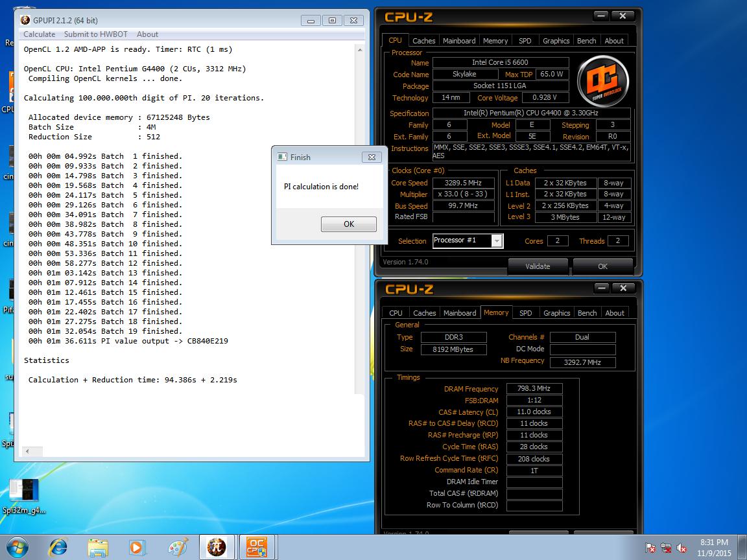Viewport: 747px width, 560px height.
Task: Switch to CPU tab in lower CPU-Z
Action: point(396,313)
